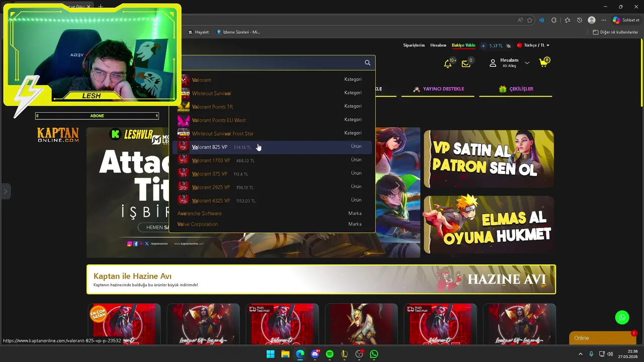Open Microsoft Edge taskbar icon
Viewport: 644px width, 362px height.
point(300,354)
